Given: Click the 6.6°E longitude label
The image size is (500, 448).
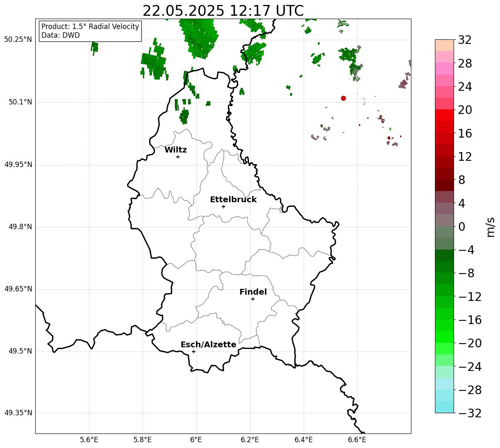Looking at the screenshot, I should 357,440.
